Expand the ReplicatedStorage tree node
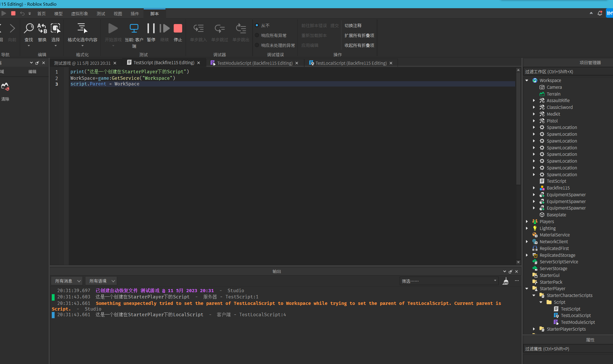Viewport: 613px width, 364px height. (x=527, y=255)
